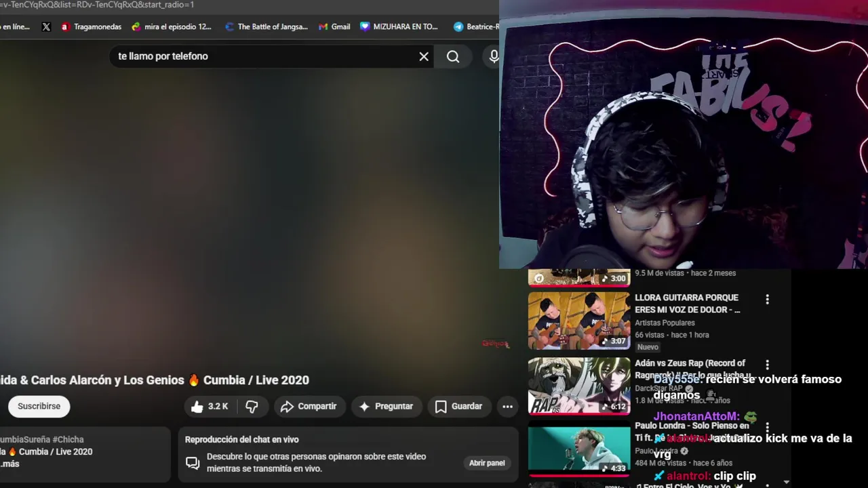The height and width of the screenshot is (488, 868).
Task: Open Adán vs Zeus Rap video thumbnail
Action: pyautogui.click(x=579, y=386)
